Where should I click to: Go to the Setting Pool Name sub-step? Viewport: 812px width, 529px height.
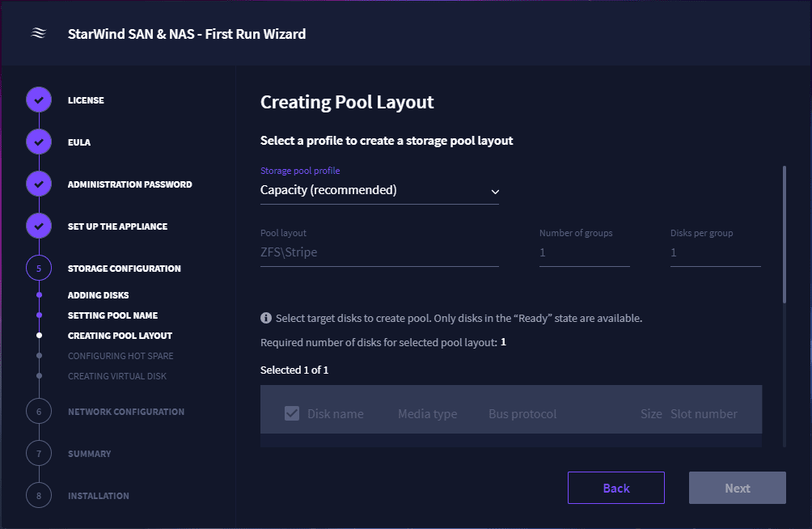113,315
